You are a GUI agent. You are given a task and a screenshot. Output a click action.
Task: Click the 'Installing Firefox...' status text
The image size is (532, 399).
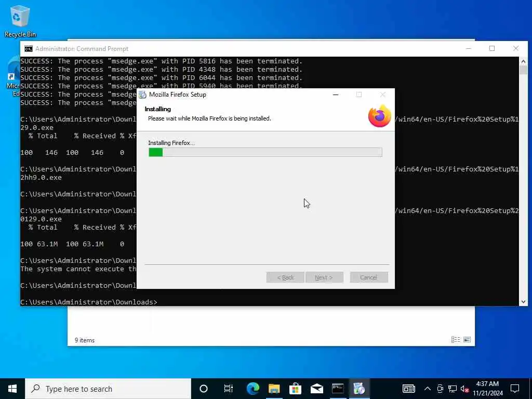171,143
